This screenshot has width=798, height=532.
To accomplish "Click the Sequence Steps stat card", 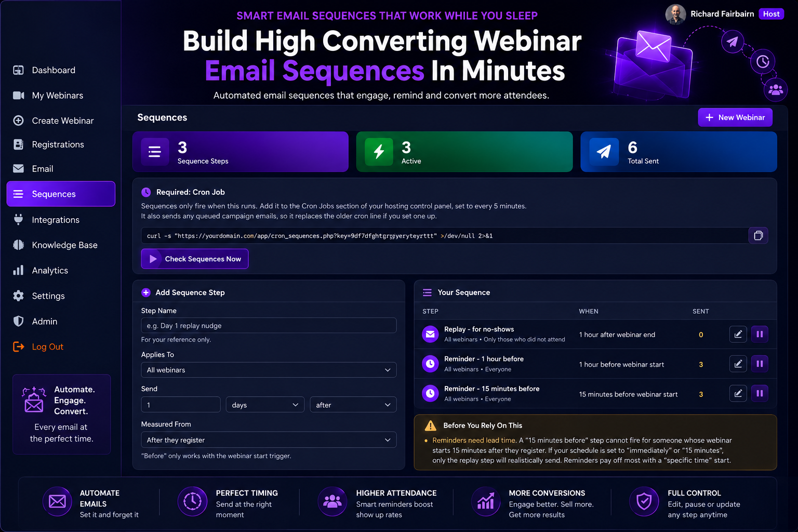I will coord(241,152).
